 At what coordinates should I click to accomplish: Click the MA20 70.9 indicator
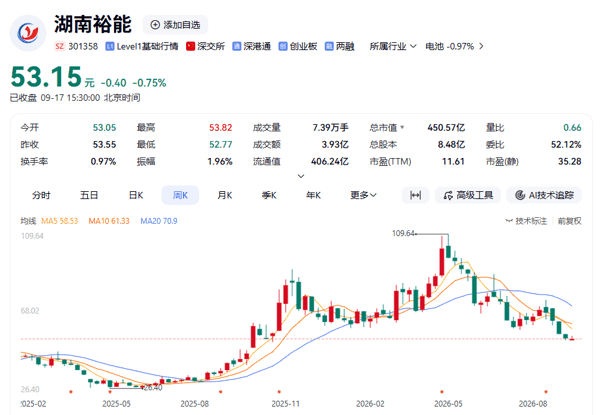coord(158,221)
